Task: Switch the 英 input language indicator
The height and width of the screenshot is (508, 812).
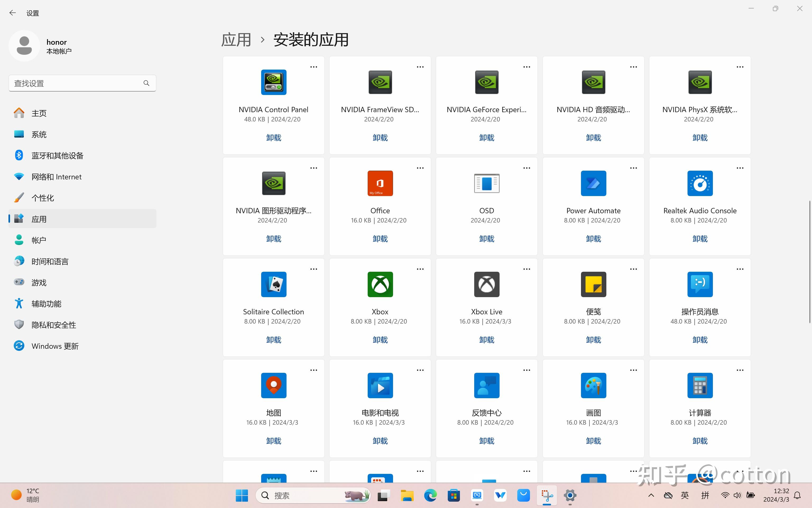Action: click(x=685, y=495)
